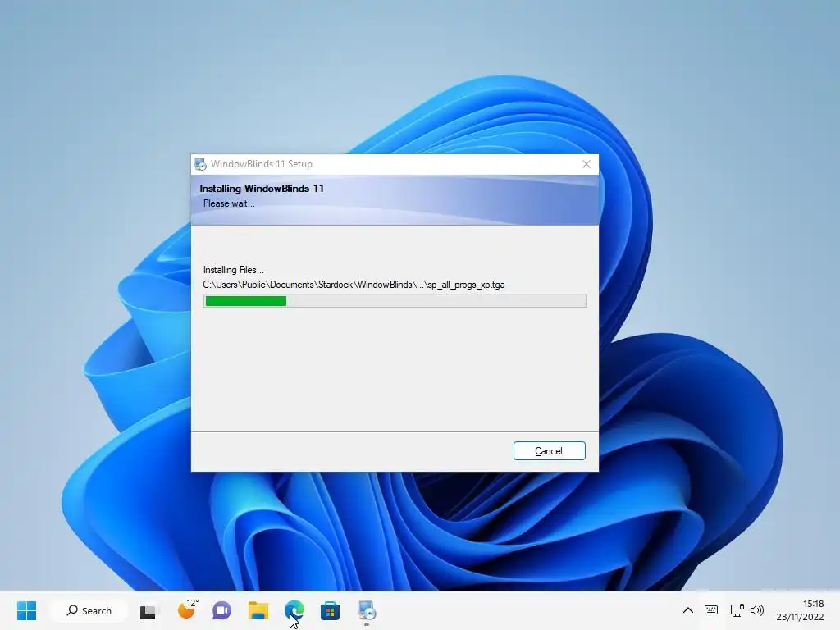840x630 pixels.
Task: Open File Explorer from the taskbar
Action: point(258,610)
